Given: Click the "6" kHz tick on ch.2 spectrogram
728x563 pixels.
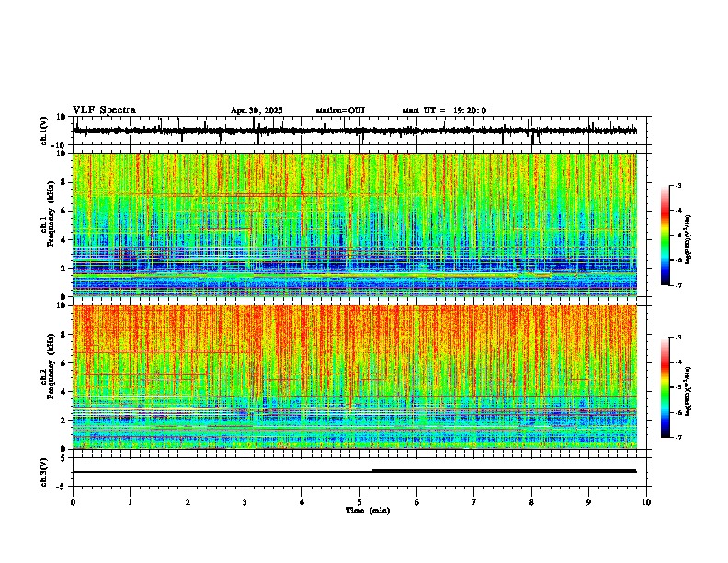Looking at the screenshot, I should coord(63,363).
